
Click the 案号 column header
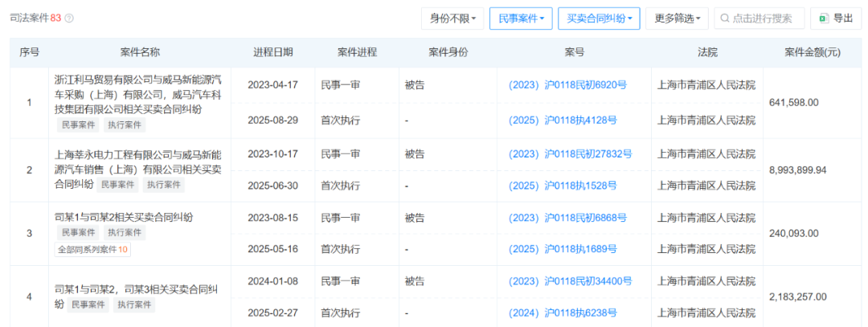(575, 52)
